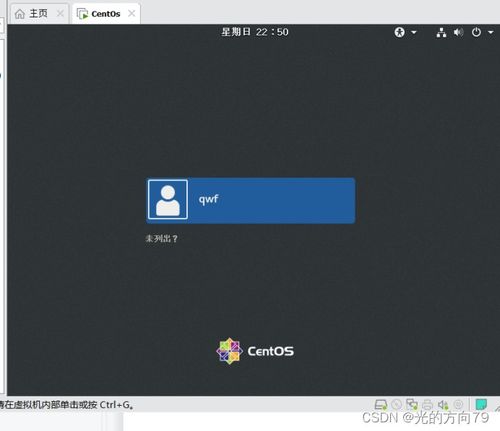The width and height of the screenshot is (500, 431).
Task: Close the 主页 tab
Action: pyautogui.click(x=60, y=14)
